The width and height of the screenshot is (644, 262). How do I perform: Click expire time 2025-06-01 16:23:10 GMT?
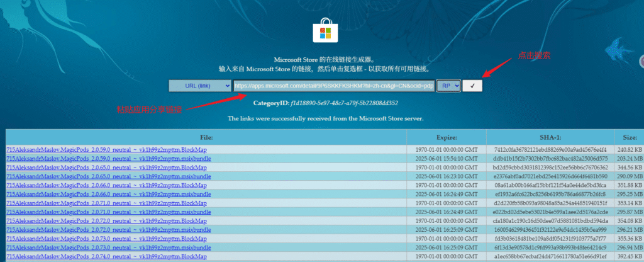tap(447, 176)
